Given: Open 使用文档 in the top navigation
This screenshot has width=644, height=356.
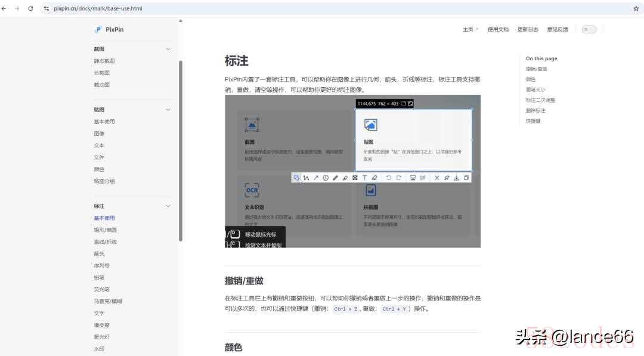Looking at the screenshot, I should pos(498,29).
